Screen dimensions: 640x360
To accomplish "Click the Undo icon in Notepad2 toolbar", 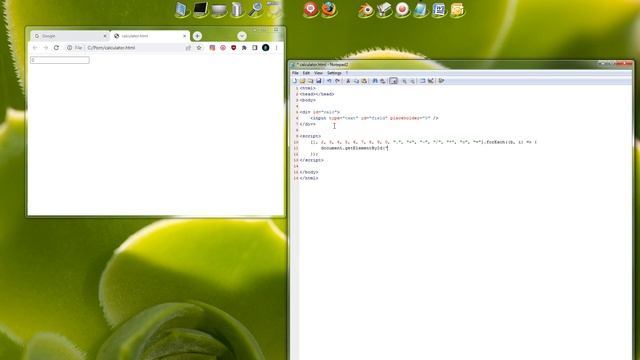I will (329, 81).
